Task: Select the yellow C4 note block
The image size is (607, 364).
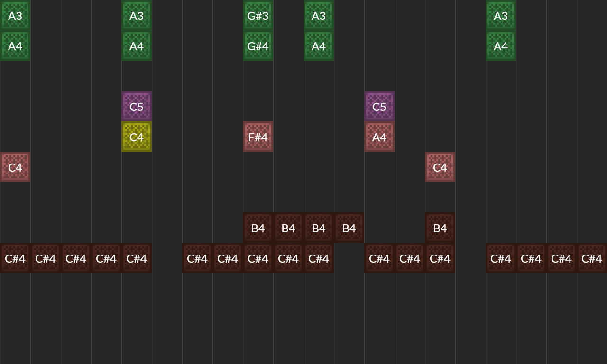Action: pos(137,136)
